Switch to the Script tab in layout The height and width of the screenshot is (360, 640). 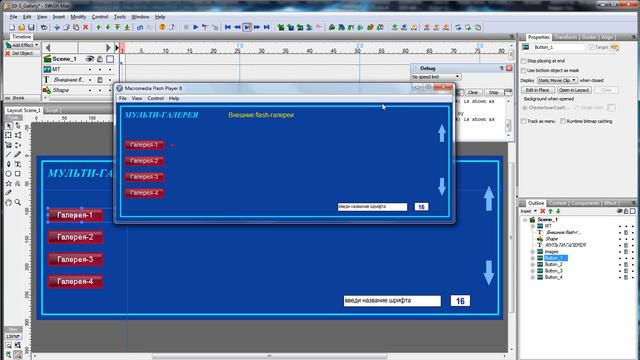(x=52, y=111)
